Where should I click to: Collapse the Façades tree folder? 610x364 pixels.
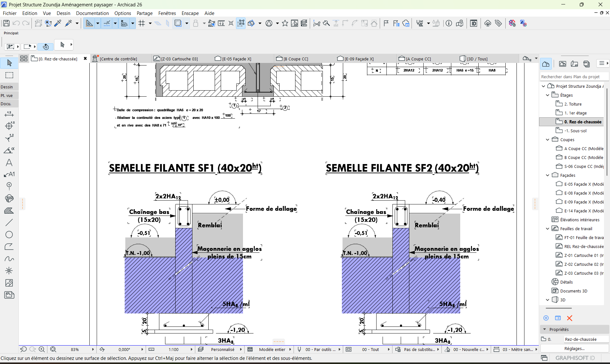click(x=547, y=175)
